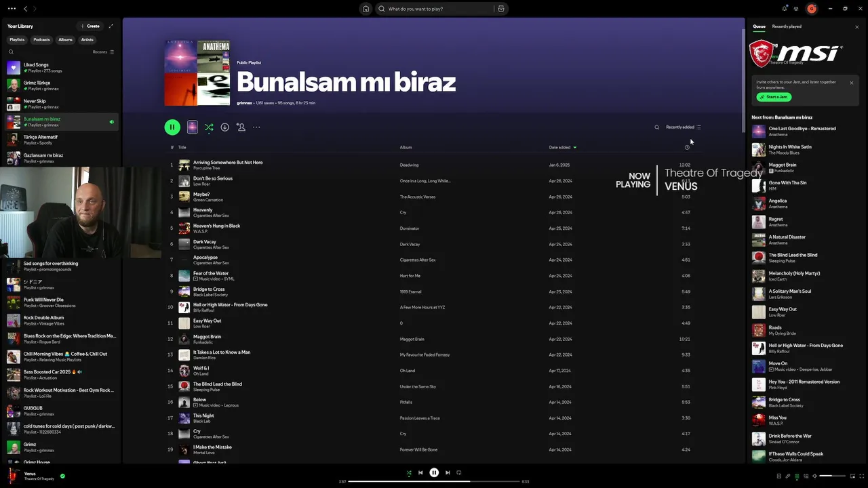868x488 pixels.
Task: Open Venus album art in player bar
Action: click(x=13, y=476)
